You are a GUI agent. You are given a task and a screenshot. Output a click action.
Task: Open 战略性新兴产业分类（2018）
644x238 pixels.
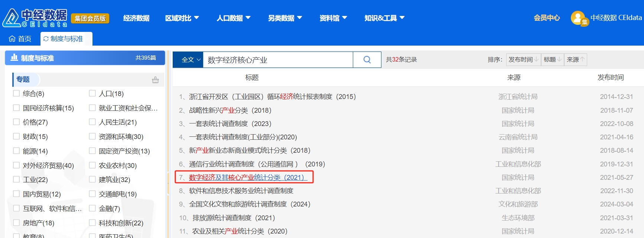point(230,110)
